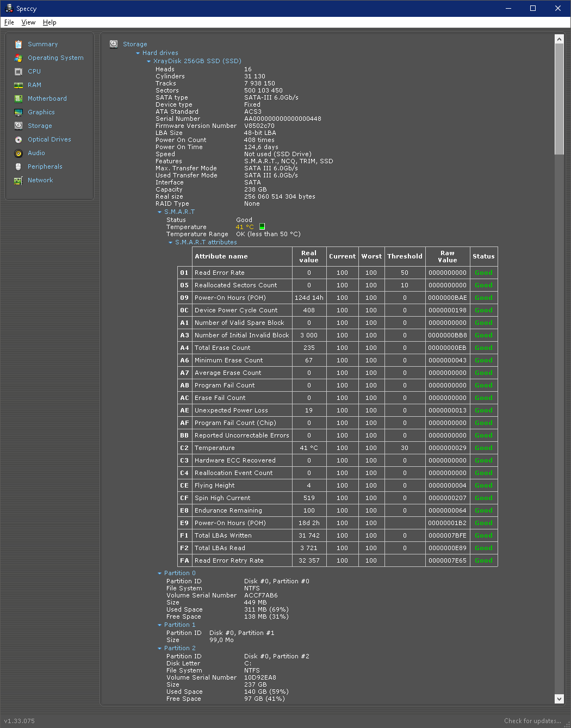Select the Read Error Retry Rate row
This screenshot has height=728, width=571.
coord(338,560)
